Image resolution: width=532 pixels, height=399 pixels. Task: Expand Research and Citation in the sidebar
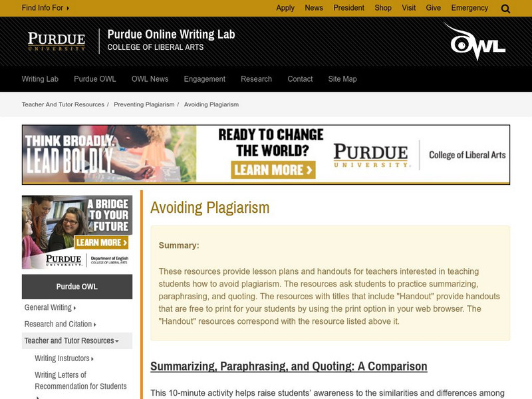[60, 324]
